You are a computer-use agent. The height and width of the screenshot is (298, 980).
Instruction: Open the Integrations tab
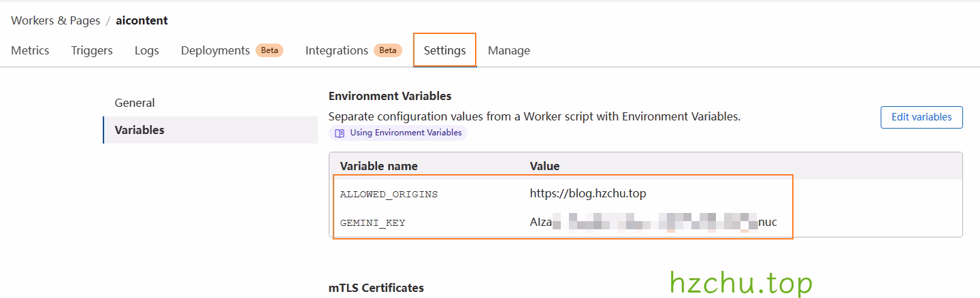coord(337,50)
